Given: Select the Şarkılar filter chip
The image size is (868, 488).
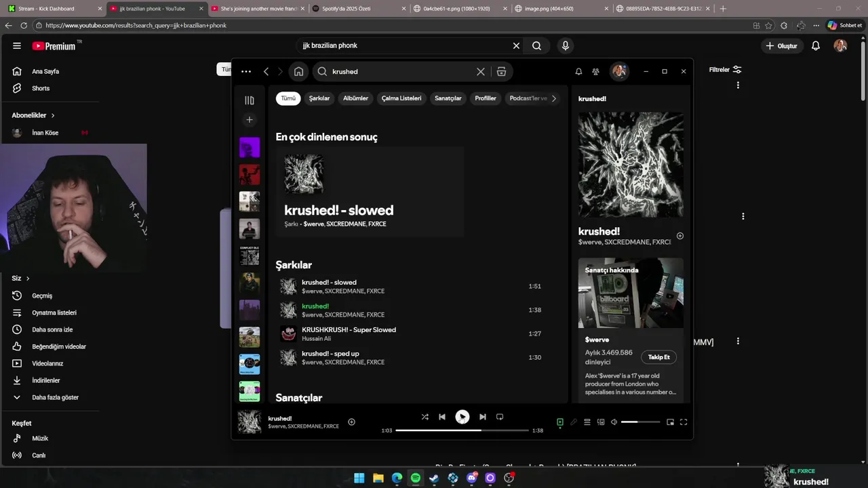Looking at the screenshot, I should point(319,98).
